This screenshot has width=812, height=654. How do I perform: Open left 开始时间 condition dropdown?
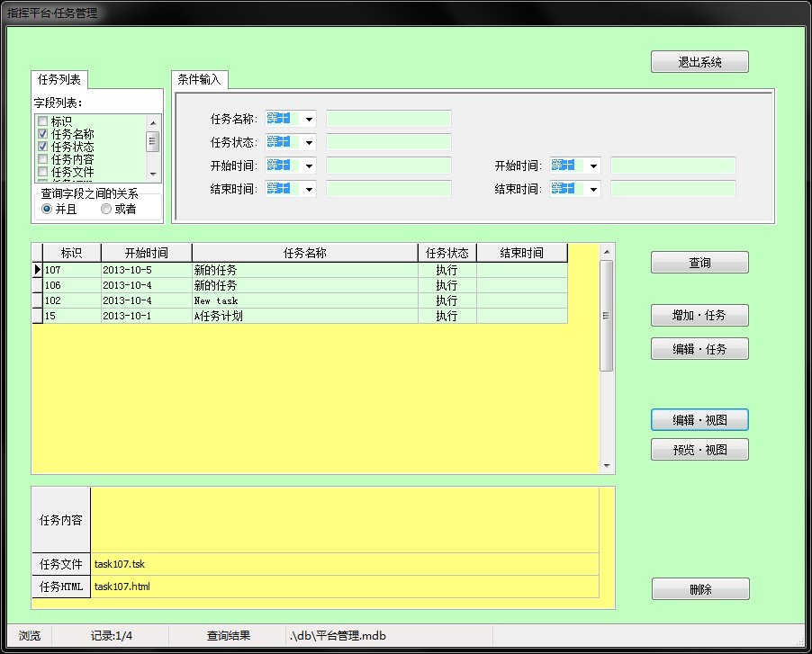309,166
